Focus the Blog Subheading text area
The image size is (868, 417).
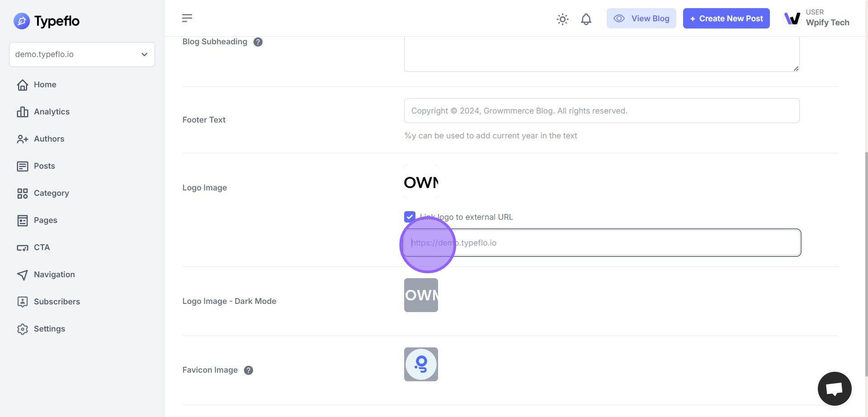point(601,54)
